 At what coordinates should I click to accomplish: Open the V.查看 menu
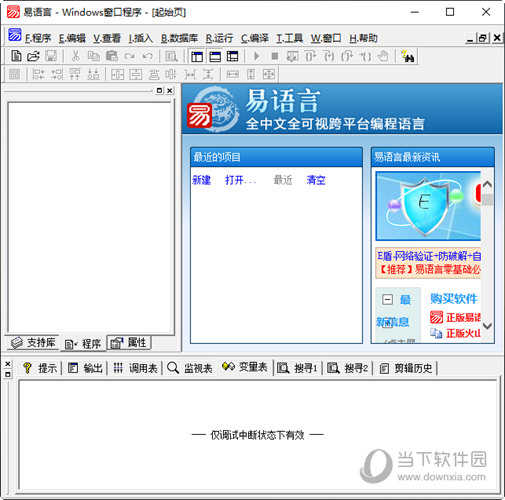pyautogui.click(x=107, y=38)
